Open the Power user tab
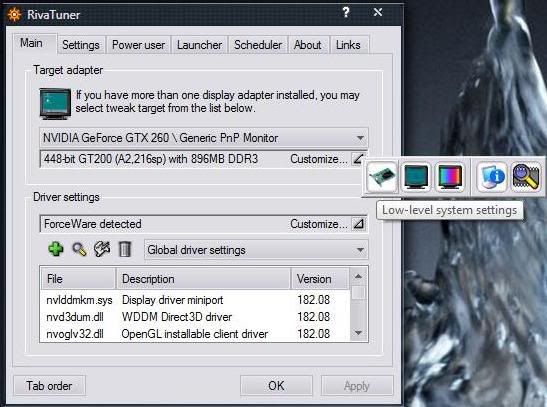547x407 pixels. [x=138, y=45]
